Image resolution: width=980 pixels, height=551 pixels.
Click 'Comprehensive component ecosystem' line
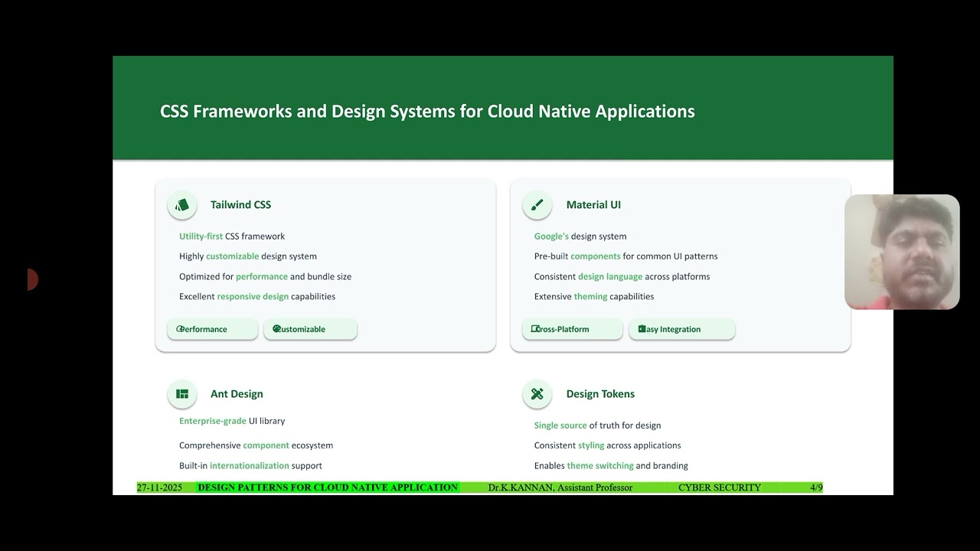(256, 445)
